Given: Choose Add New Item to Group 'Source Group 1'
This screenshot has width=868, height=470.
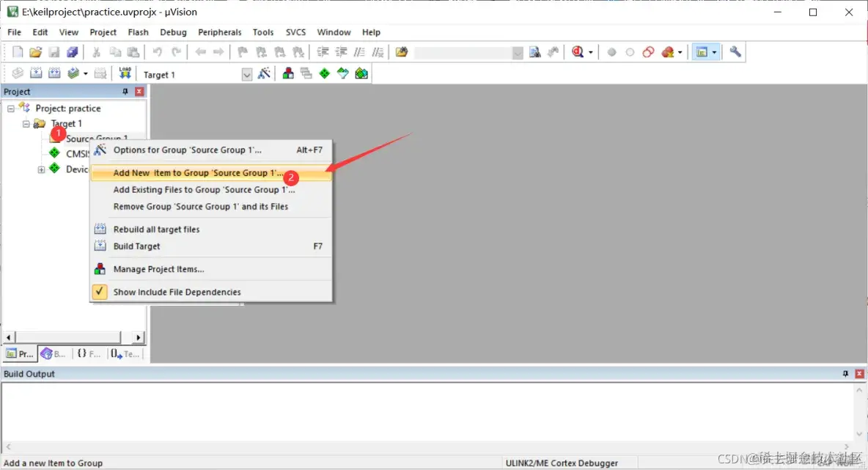Looking at the screenshot, I should point(211,173).
